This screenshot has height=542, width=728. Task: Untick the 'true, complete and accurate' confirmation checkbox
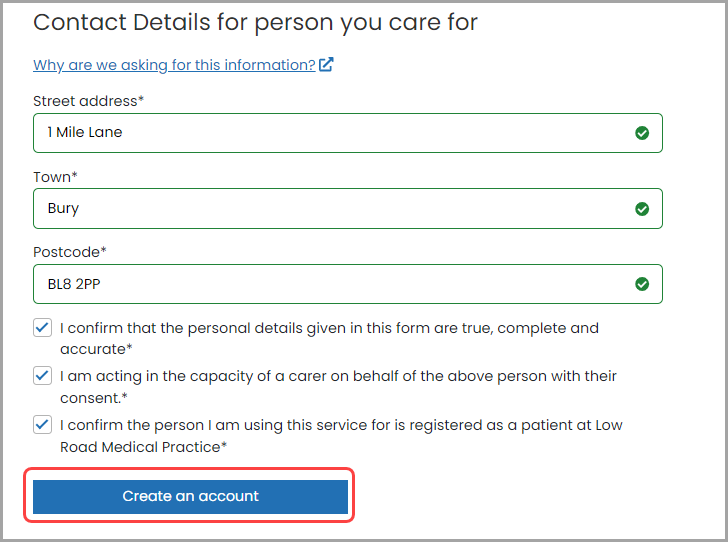click(42, 327)
